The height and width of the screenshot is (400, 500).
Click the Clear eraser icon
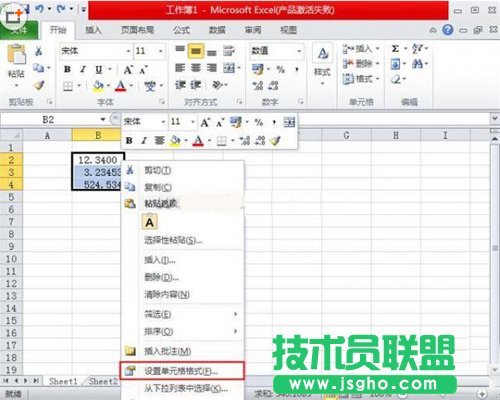click(395, 79)
